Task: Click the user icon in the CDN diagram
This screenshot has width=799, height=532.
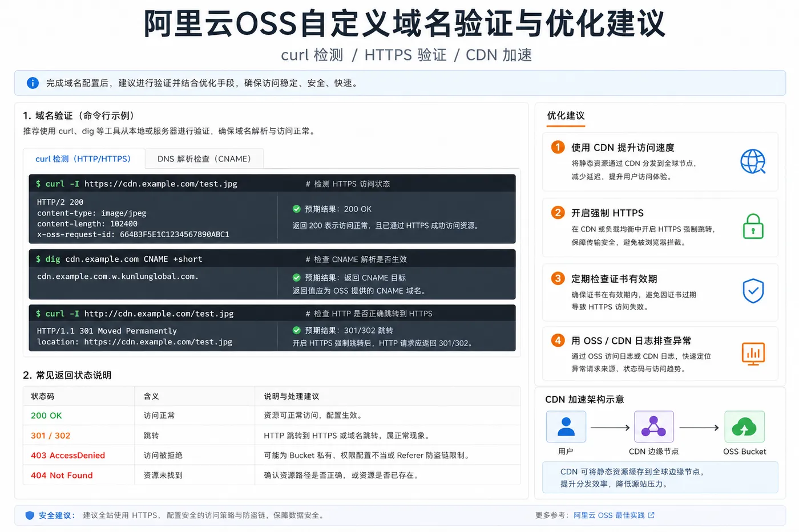Action: 566,427
